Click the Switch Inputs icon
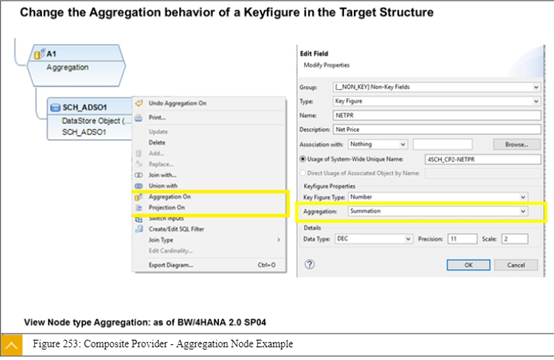The width and height of the screenshot is (554, 360). [139, 219]
